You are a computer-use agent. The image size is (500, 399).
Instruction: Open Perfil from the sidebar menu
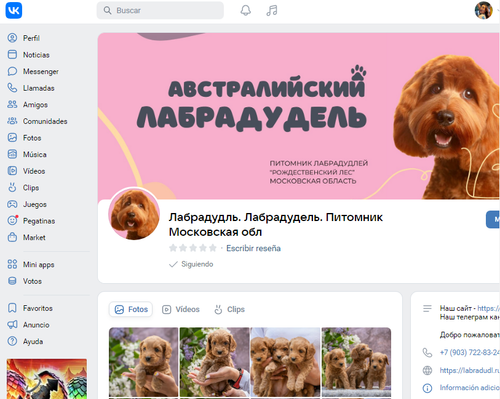coord(31,38)
